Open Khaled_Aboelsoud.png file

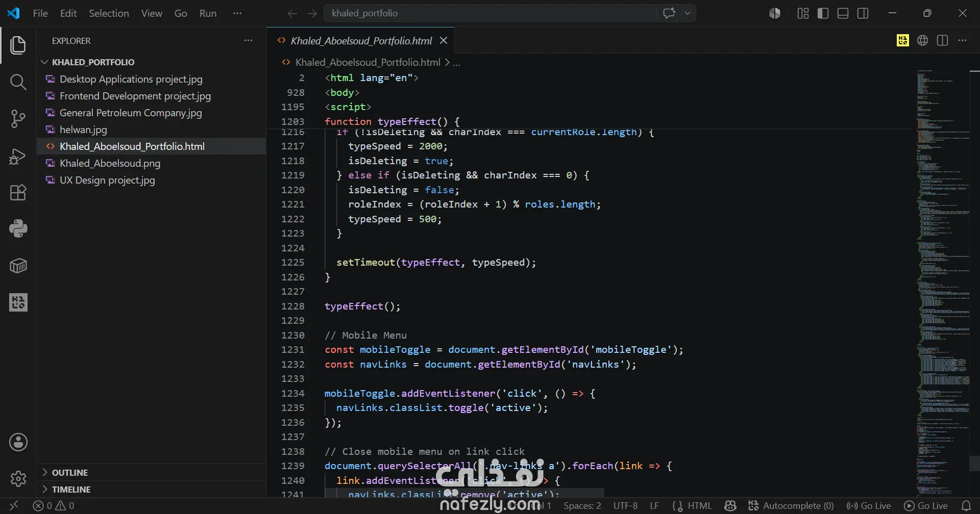tap(152, 163)
